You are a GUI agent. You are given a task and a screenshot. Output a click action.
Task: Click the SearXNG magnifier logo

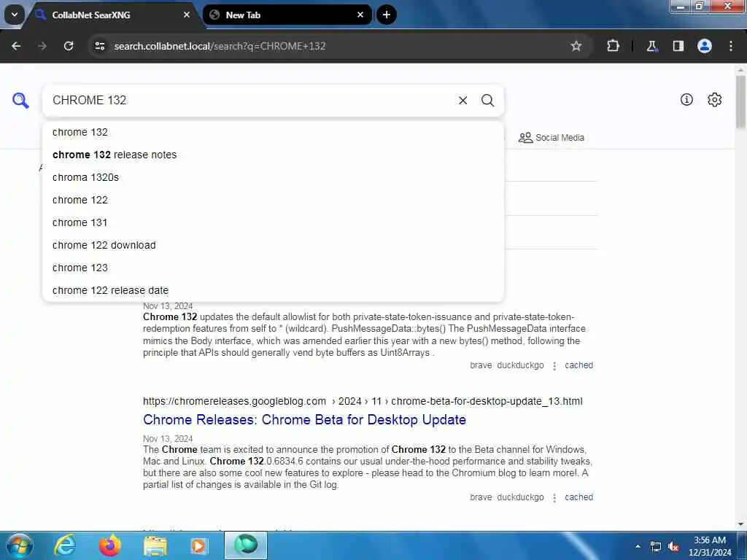[20, 101]
